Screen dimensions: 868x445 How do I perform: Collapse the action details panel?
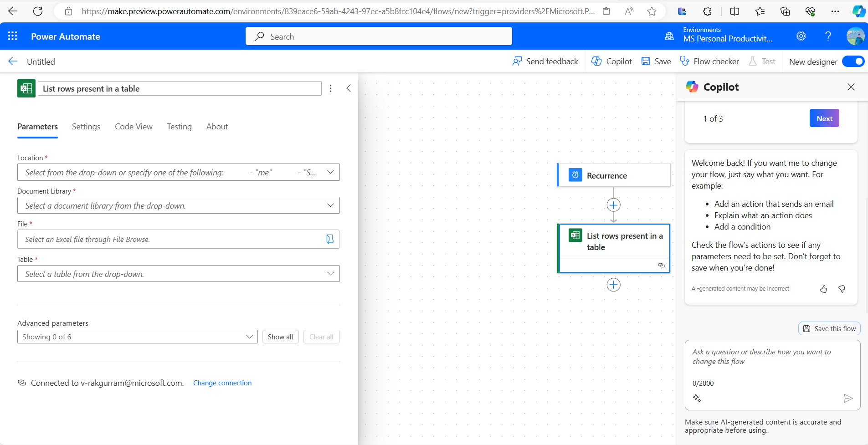click(349, 88)
